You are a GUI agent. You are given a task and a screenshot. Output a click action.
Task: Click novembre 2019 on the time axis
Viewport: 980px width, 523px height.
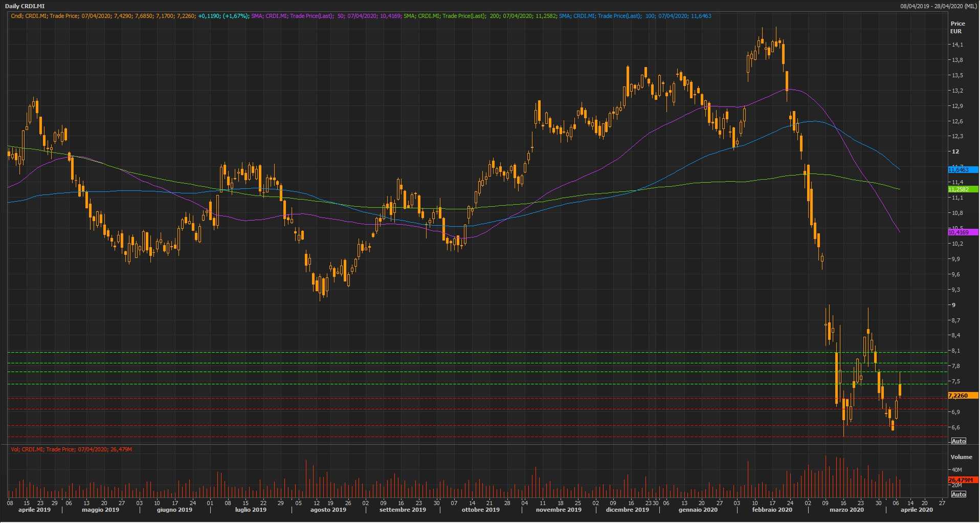[x=559, y=510]
